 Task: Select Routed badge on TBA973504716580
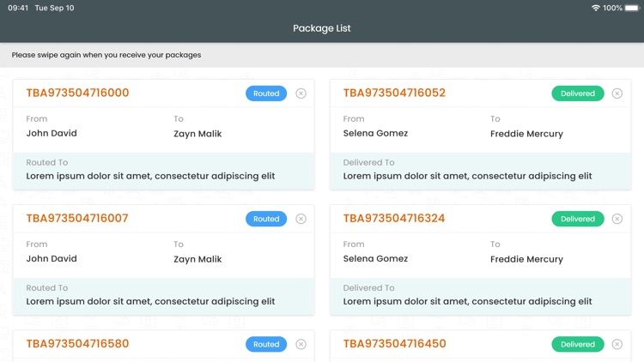point(266,344)
